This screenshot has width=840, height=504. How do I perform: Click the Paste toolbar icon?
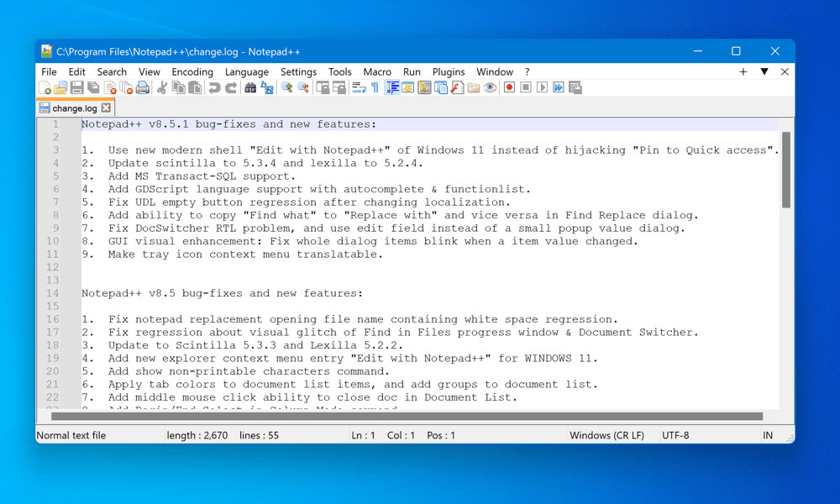[195, 88]
